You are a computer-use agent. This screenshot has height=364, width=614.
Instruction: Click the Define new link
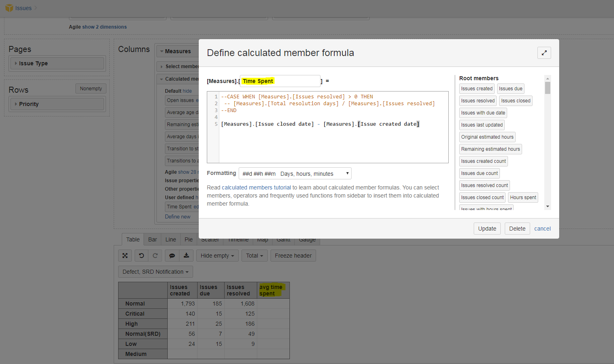tap(177, 216)
